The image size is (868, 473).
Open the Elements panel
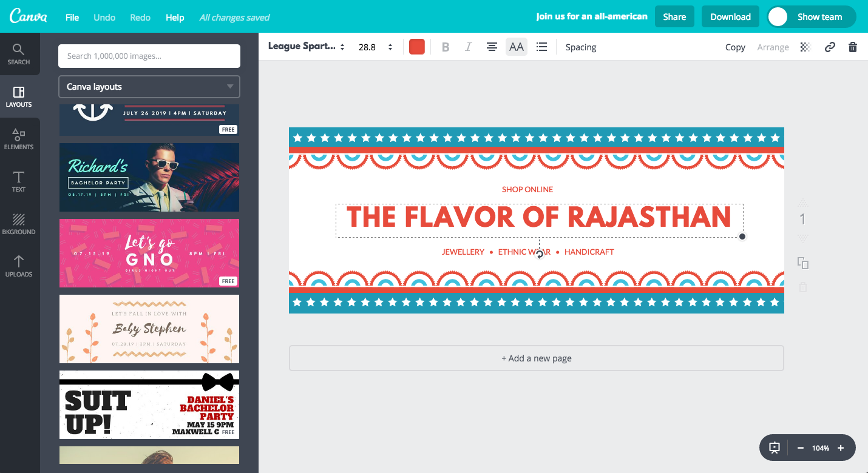pos(19,138)
